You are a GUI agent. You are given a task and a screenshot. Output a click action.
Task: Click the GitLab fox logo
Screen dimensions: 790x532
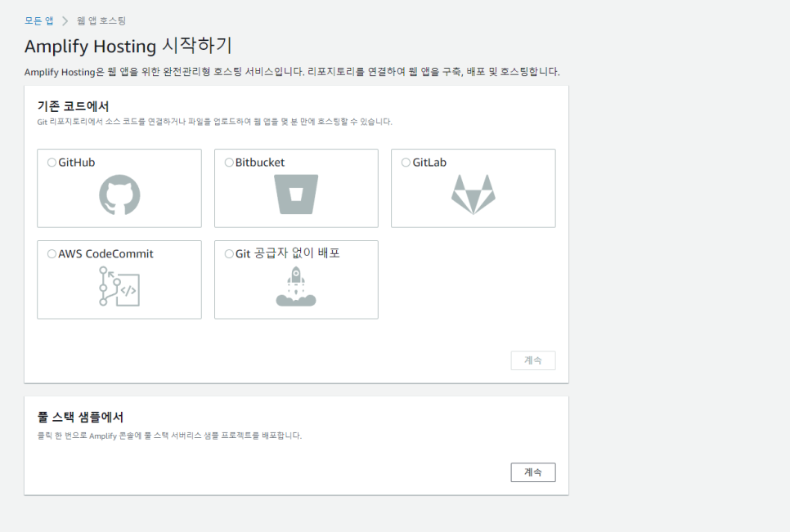(x=473, y=194)
